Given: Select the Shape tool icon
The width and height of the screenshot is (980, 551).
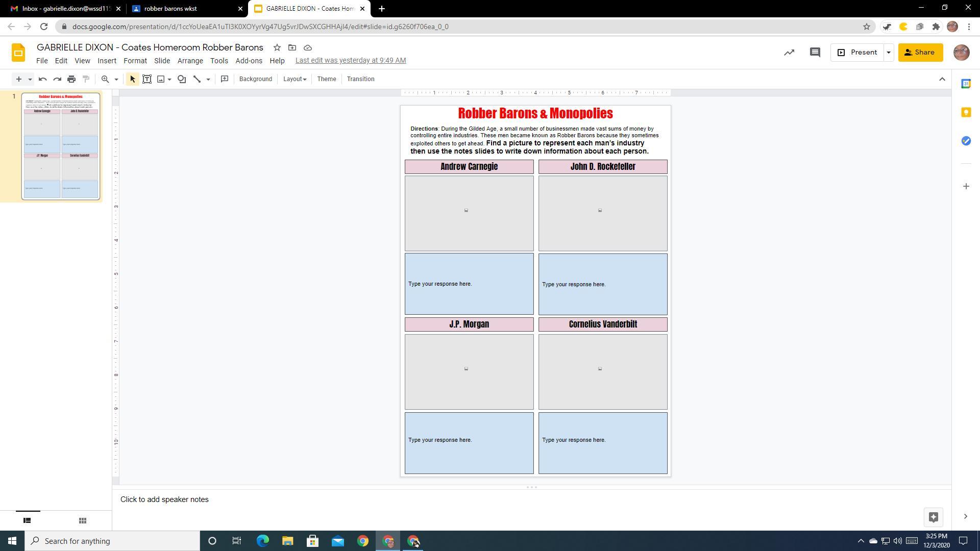Looking at the screenshot, I should [x=182, y=79].
